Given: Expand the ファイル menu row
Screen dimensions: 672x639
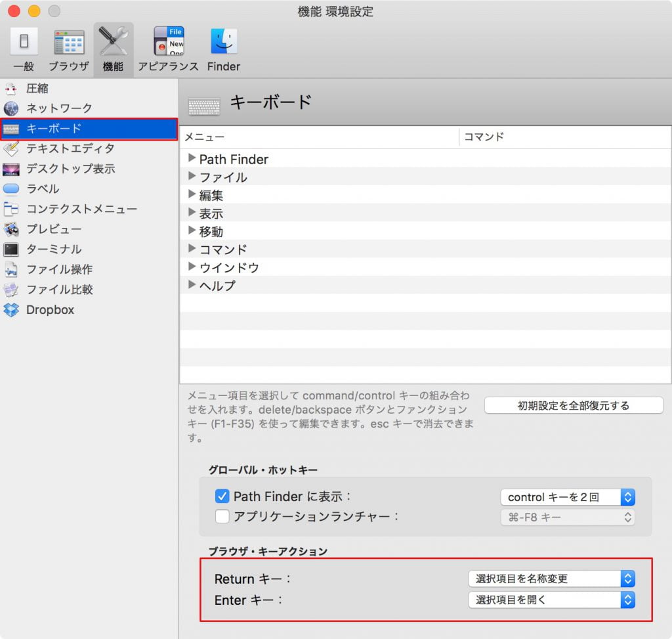Looking at the screenshot, I should 192,176.
